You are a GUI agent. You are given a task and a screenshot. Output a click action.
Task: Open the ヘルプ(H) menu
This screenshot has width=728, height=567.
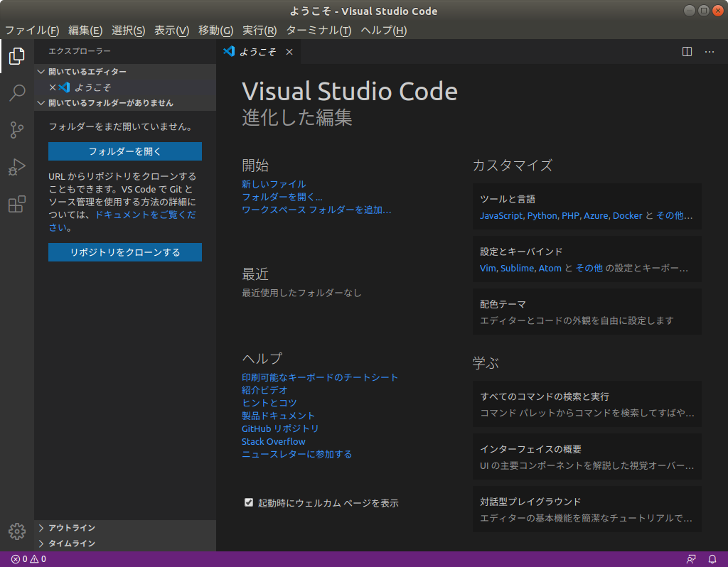click(x=383, y=31)
